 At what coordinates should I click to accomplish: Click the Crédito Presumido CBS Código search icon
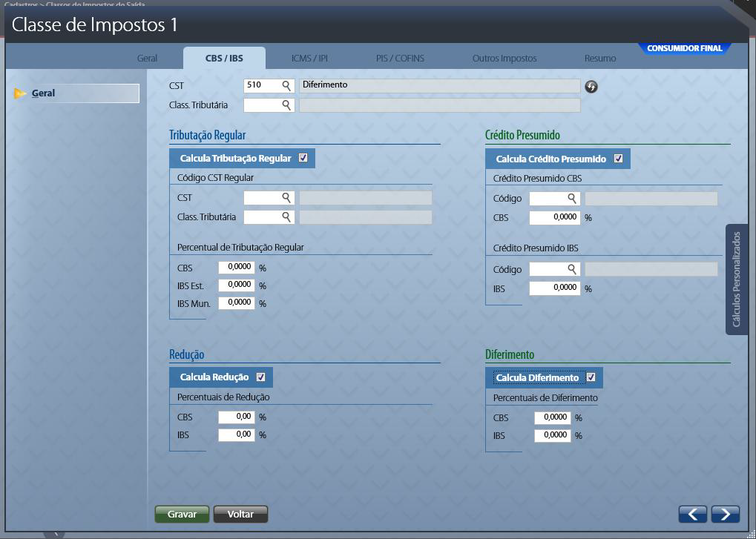[x=572, y=199]
